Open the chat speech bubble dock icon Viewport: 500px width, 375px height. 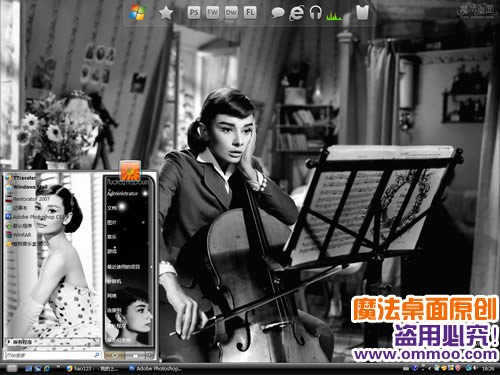tap(278, 13)
